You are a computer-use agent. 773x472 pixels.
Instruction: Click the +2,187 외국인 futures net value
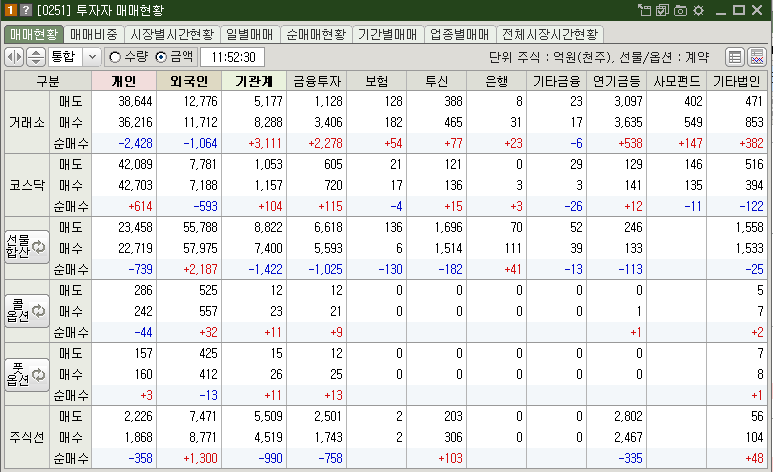pyautogui.click(x=200, y=269)
